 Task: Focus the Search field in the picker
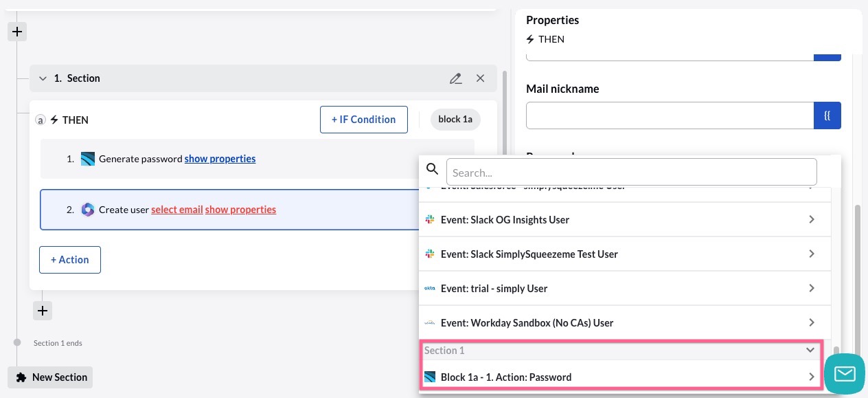point(631,173)
